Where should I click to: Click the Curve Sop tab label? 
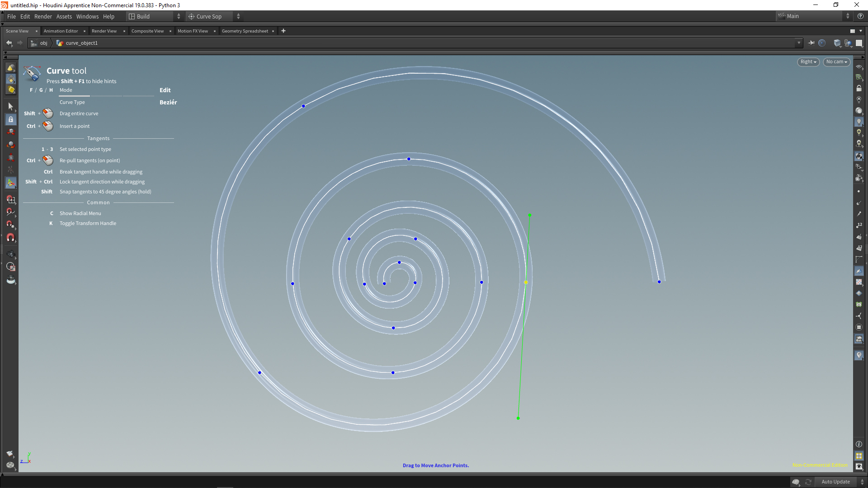[x=209, y=16]
